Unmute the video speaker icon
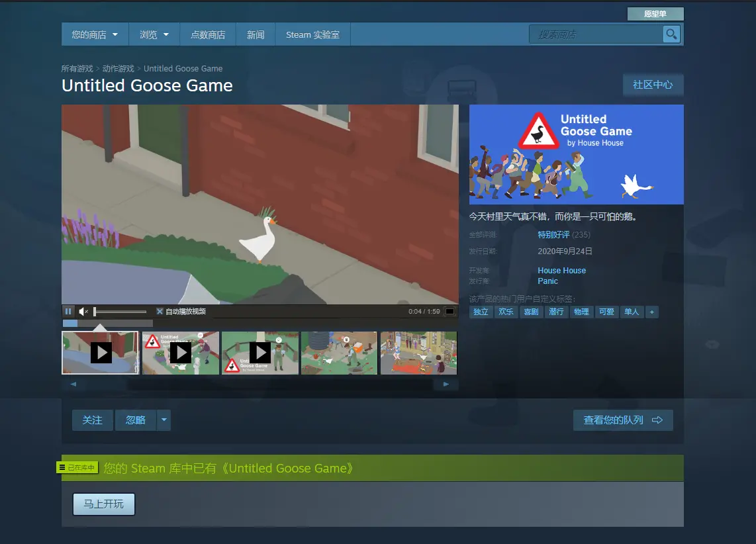The height and width of the screenshot is (544, 756). [83, 311]
